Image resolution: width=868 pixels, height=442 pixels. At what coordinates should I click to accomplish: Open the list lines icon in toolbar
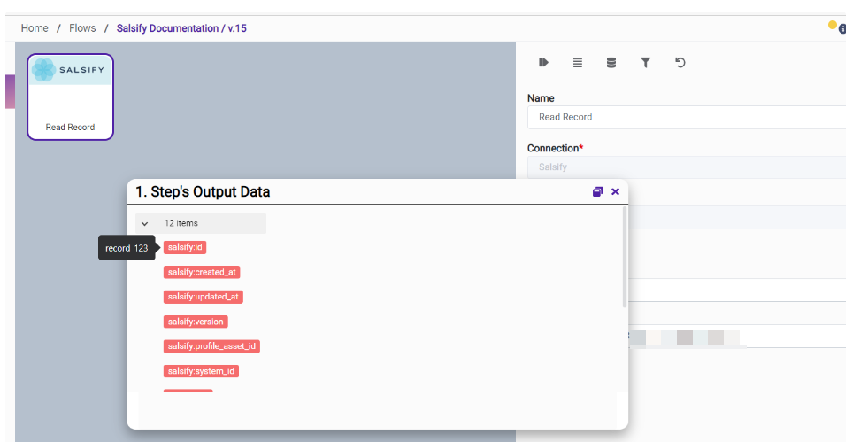pyautogui.click(x=577, y=63)
